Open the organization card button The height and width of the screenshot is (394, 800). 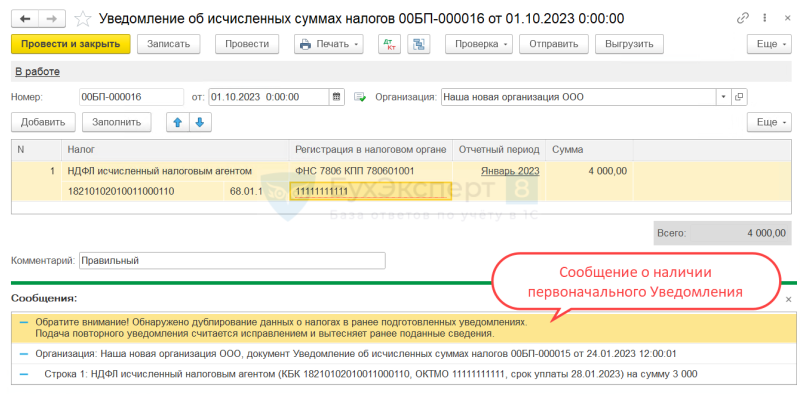(739, 96)
